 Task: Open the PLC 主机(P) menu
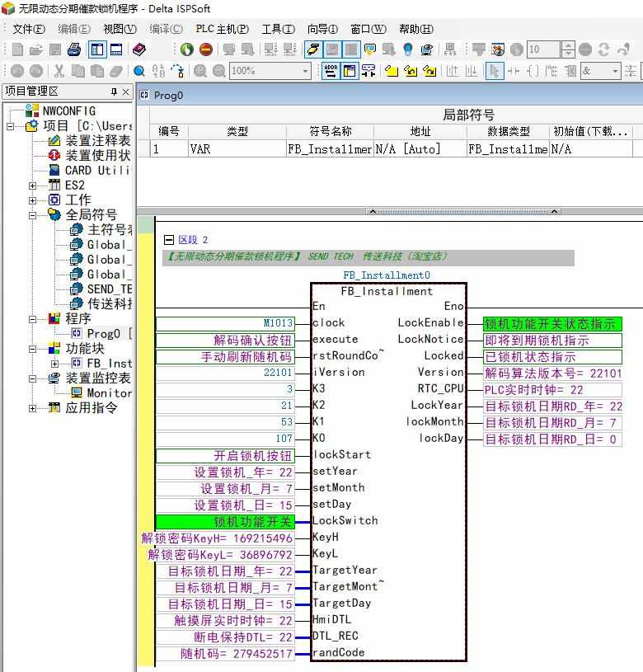(x=222, y=29)
